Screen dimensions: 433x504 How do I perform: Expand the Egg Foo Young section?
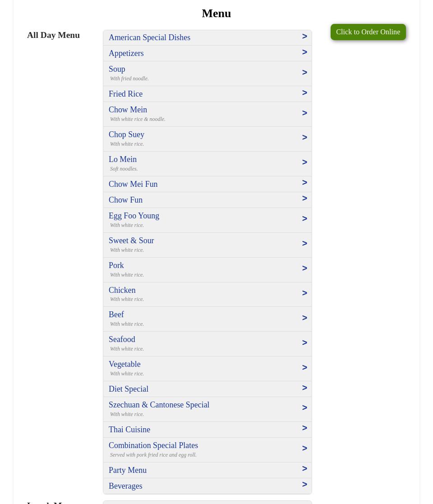(x=134, y=216)
